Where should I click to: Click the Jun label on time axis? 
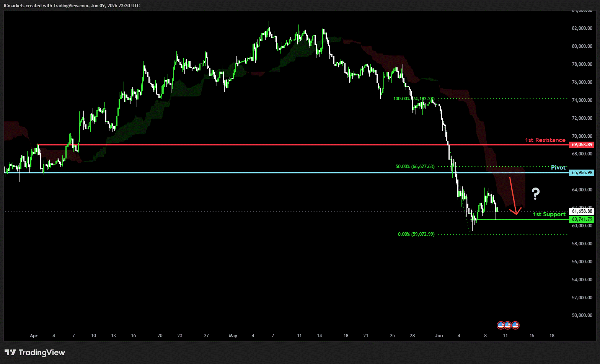[439, 336]
